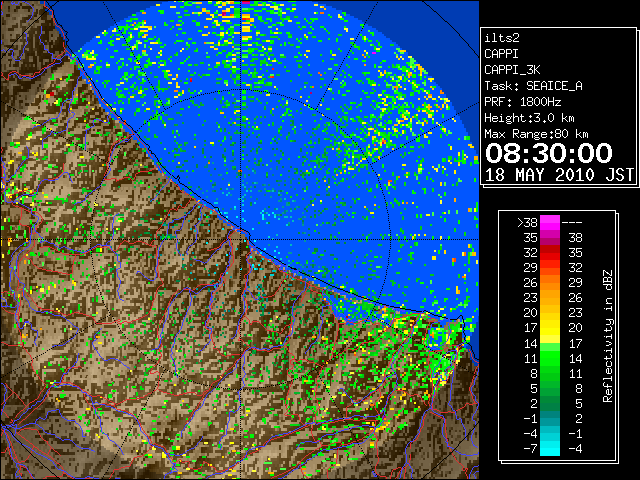Click the 'CAPPI_3K' text line
Viewport: 640px width, 480px height.
512,70
